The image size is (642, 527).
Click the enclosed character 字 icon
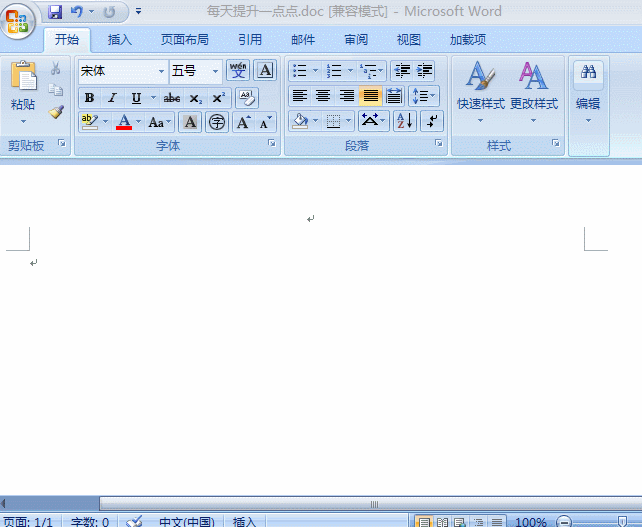tap(217, 122)
